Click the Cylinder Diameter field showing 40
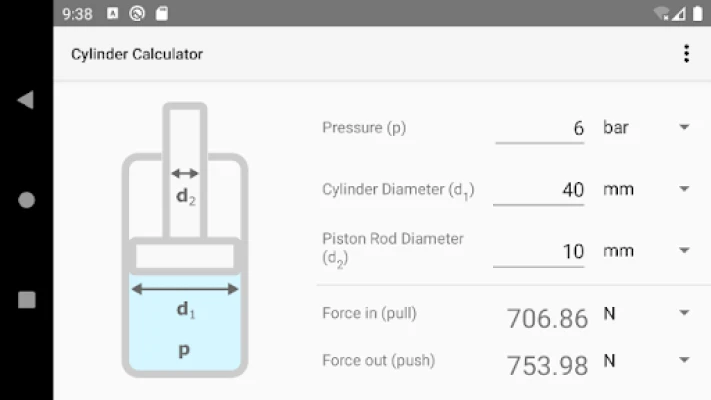Viewport: 711px width, 400px height. coord(539,190)
